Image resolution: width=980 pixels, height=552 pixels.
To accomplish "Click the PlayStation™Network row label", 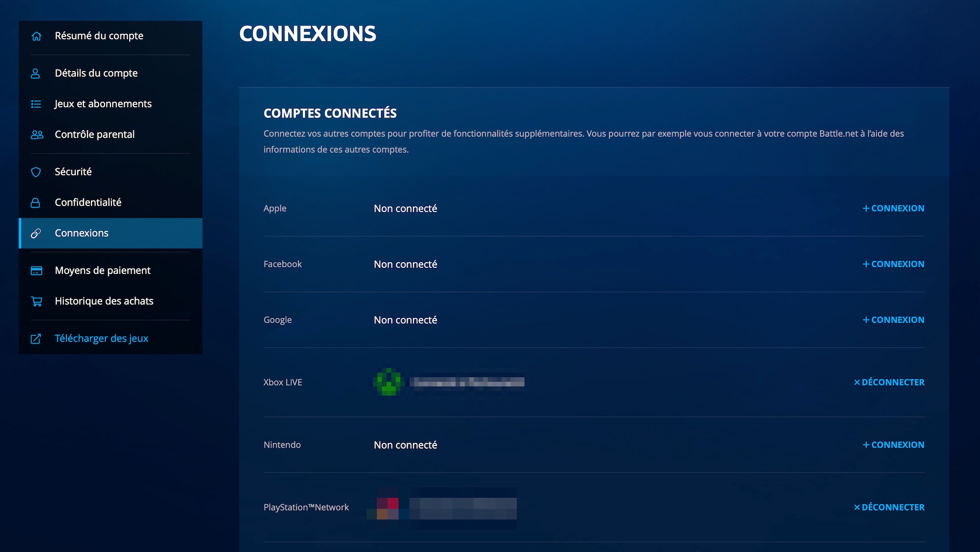I will 306,507.
